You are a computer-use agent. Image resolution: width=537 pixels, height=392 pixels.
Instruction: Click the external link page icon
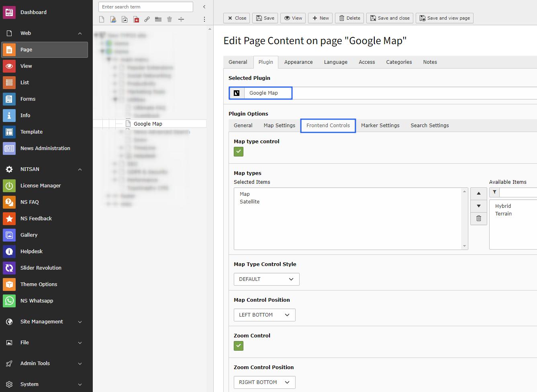tap(147, 19)
